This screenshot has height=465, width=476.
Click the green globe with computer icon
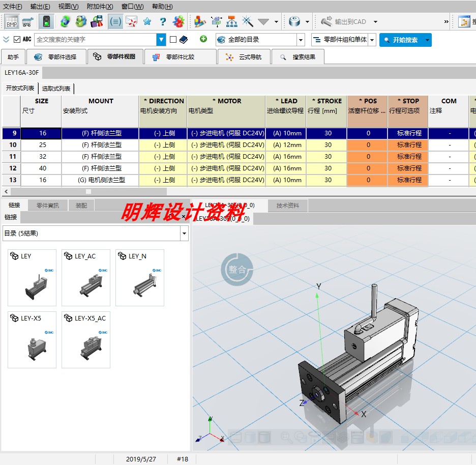click(81, 21)
